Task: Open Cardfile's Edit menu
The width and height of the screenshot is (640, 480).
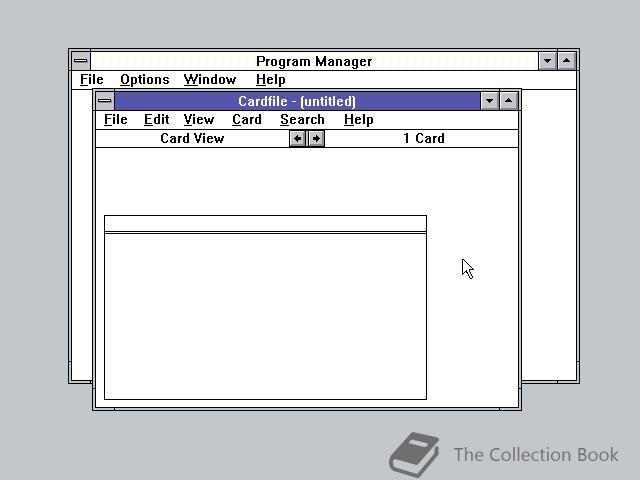Action: (x=156, y=120)
